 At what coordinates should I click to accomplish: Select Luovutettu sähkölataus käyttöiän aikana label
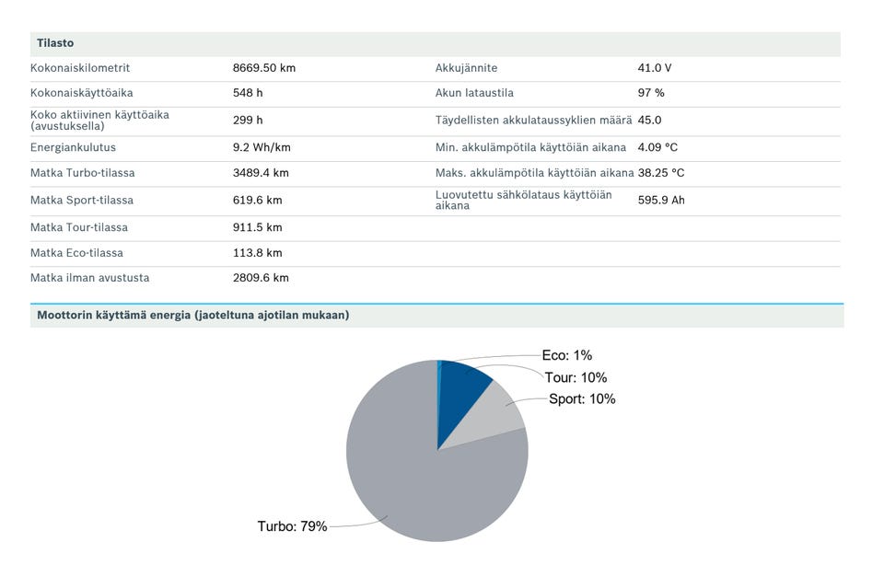click(x=523, y=200)
